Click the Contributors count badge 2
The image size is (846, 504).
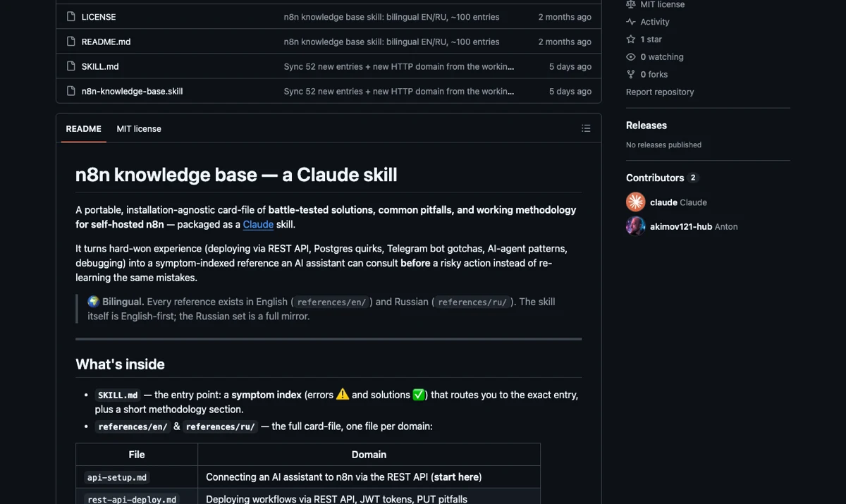(693, 178)
